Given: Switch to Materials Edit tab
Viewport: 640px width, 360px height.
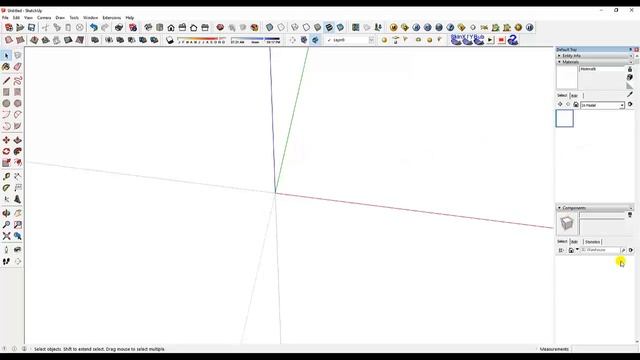Looking at the screenshot, I should click(574, 96).
